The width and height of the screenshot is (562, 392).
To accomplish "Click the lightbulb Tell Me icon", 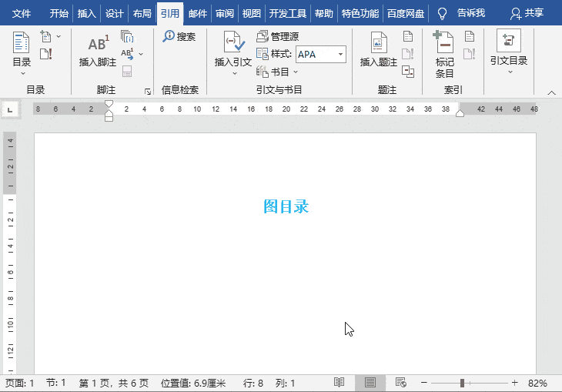I will click(x=443, y=14).
